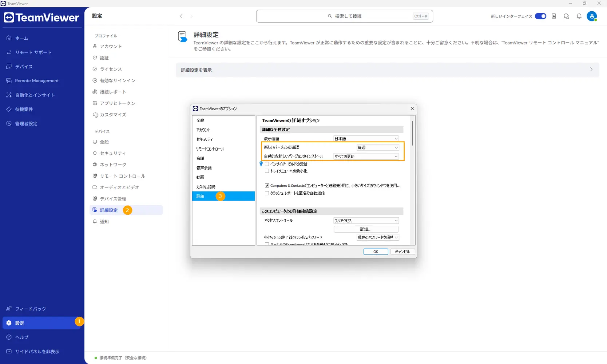The width and height of the screenshot is (607, 364).
Task: Open the 自動化とインサイト sidebar icon
Action: point(9,95)
